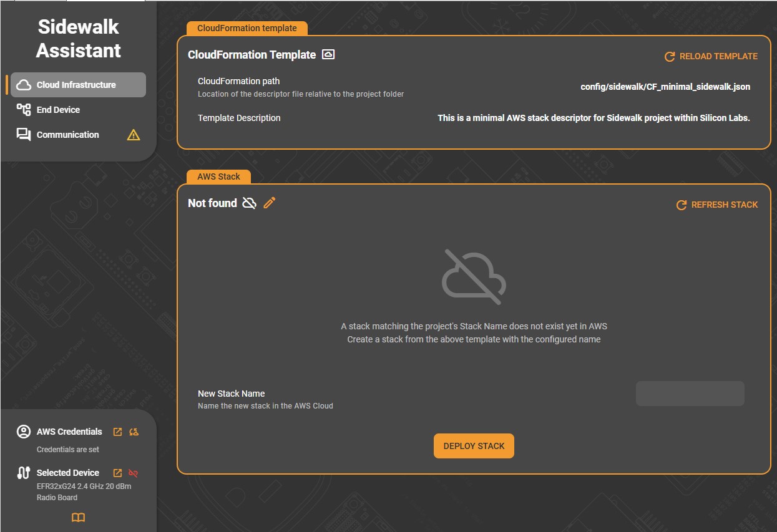Open the Communication section

pos(67,134)
